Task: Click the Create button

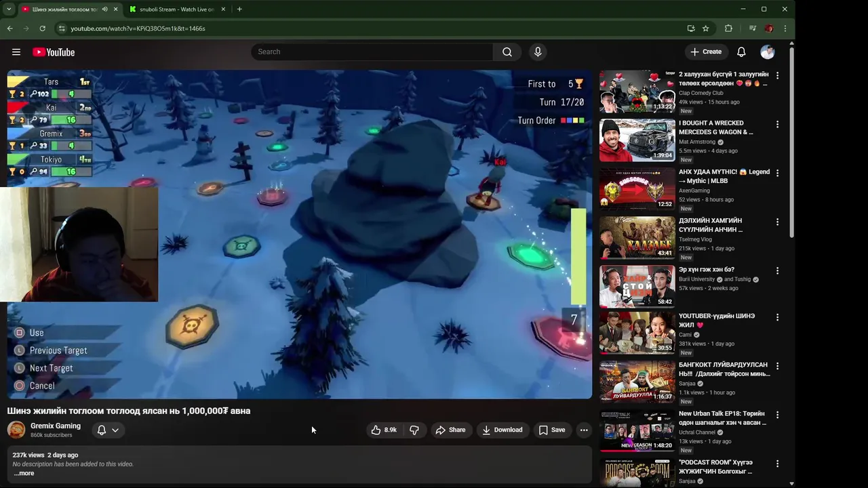Action: point(706,52)
